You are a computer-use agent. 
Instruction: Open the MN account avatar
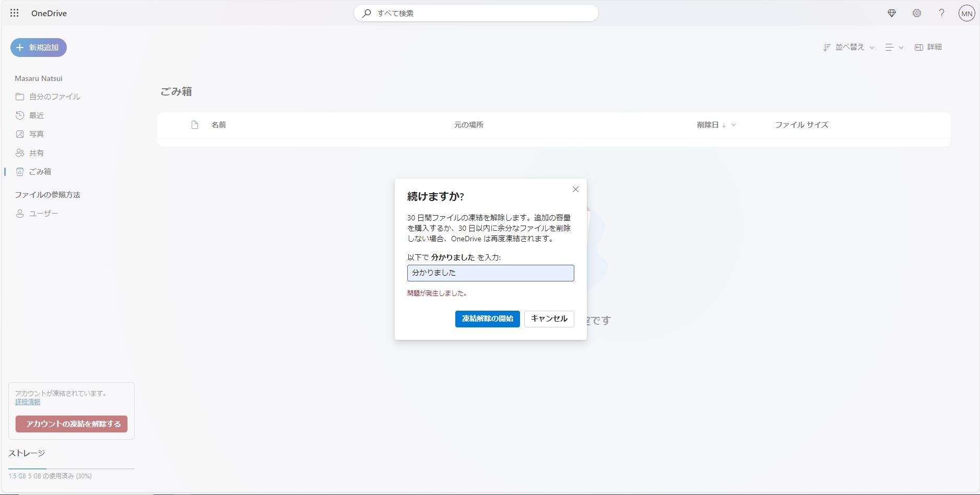coord(966,13)
